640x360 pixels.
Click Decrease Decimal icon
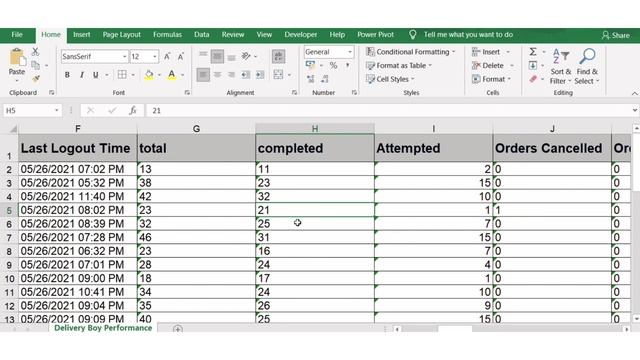[x=325, y=78]
